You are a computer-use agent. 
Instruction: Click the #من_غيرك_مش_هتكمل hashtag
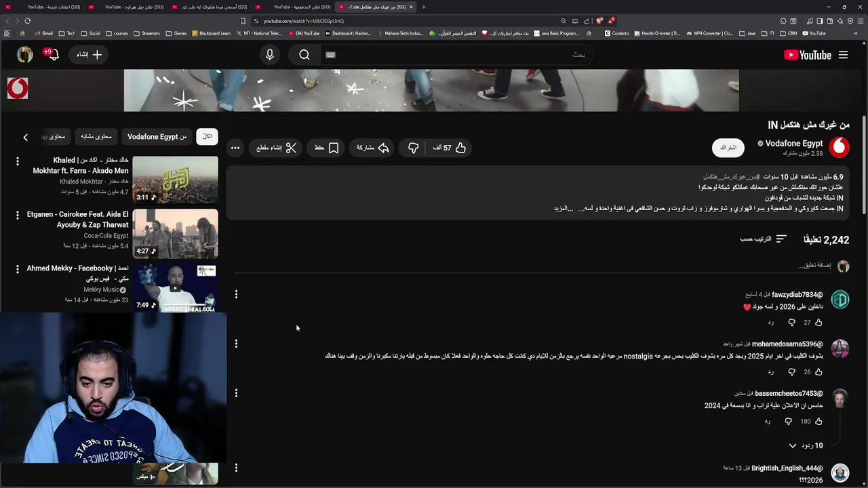[x=731, y=177]
